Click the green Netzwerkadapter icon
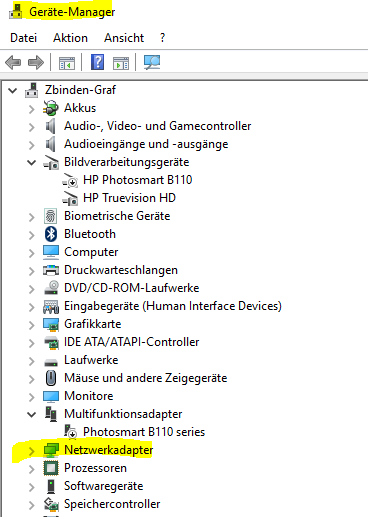The image size is (368, 517). pyautogui.click(x=51, y=450)
